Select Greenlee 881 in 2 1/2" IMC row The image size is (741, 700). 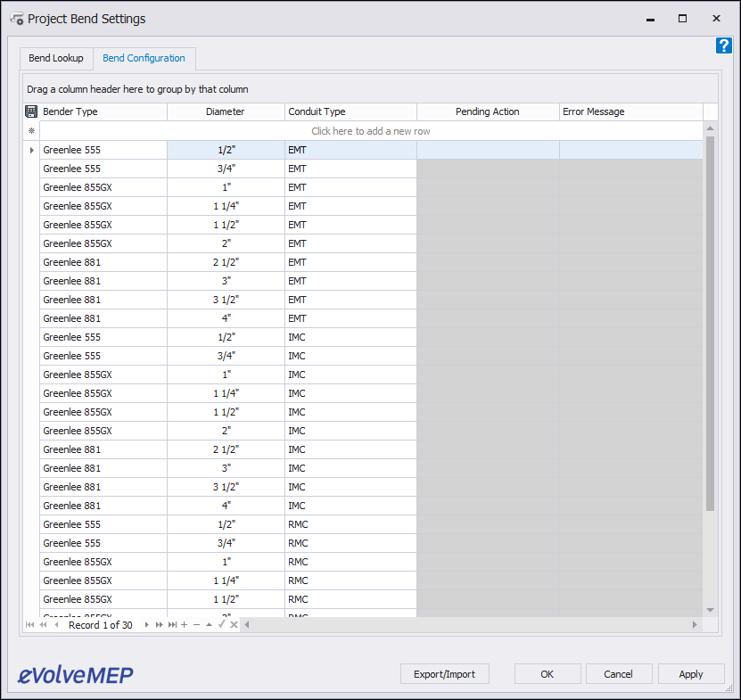103,449
